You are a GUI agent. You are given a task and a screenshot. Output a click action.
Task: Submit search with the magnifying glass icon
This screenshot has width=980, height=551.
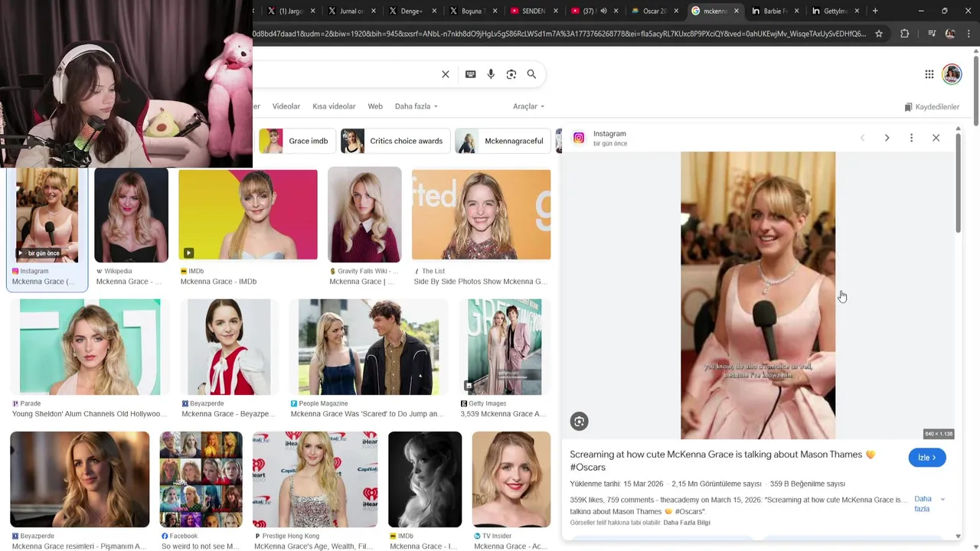click(531, 74)
